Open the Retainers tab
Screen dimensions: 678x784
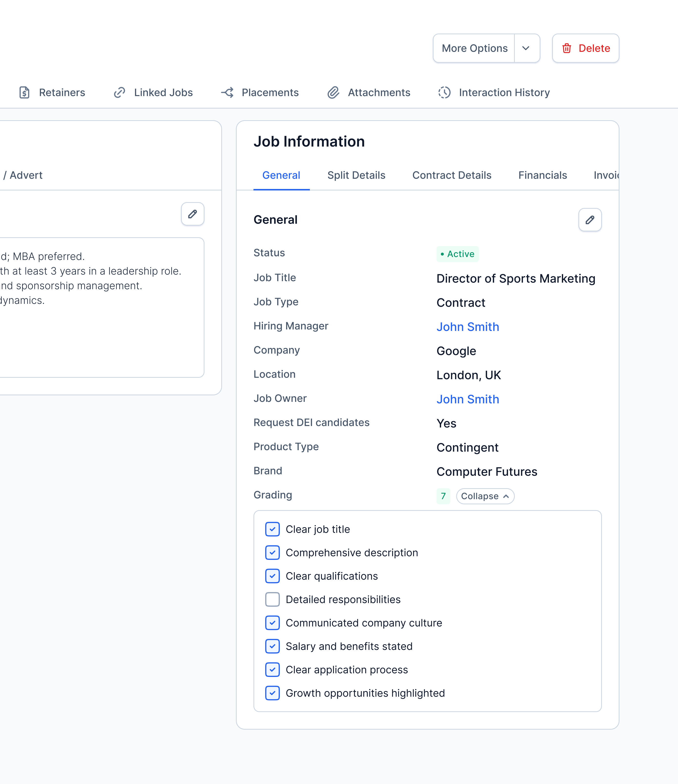click(x=52, y=92)
